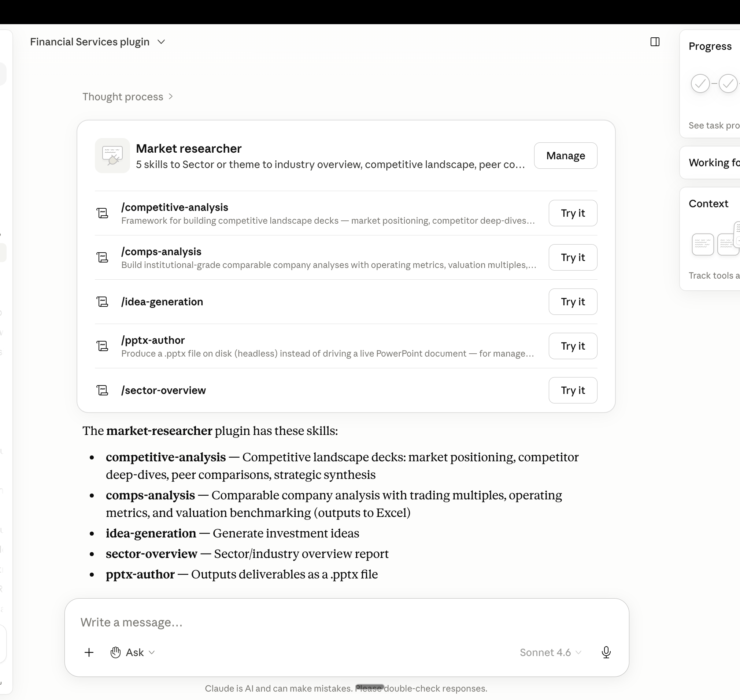Image resolution: width=740 pixels, height=700 pixels.
Task: Click the bold comps-analysis bullet text
Action: click(150, 495)
